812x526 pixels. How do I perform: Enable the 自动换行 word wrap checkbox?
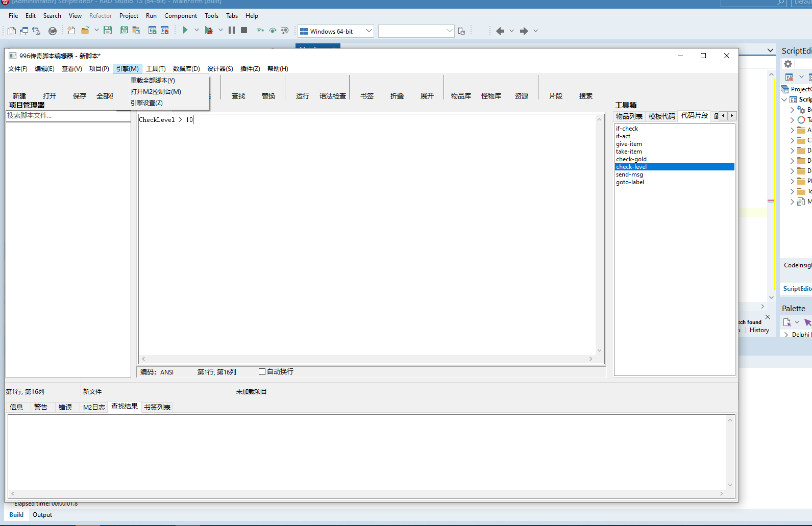click(262, 372)
